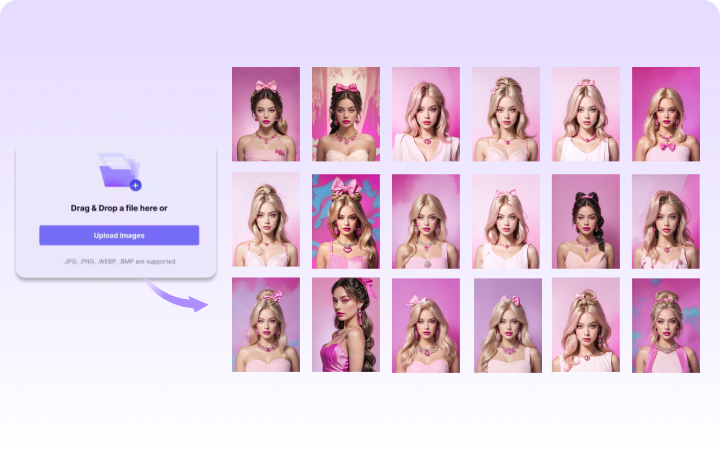Image resolution: width=720 pixels, height=454 pixels.
Task: Select the wavy blonde portrait in a floral pink dress
Action: tap(666, 221)
